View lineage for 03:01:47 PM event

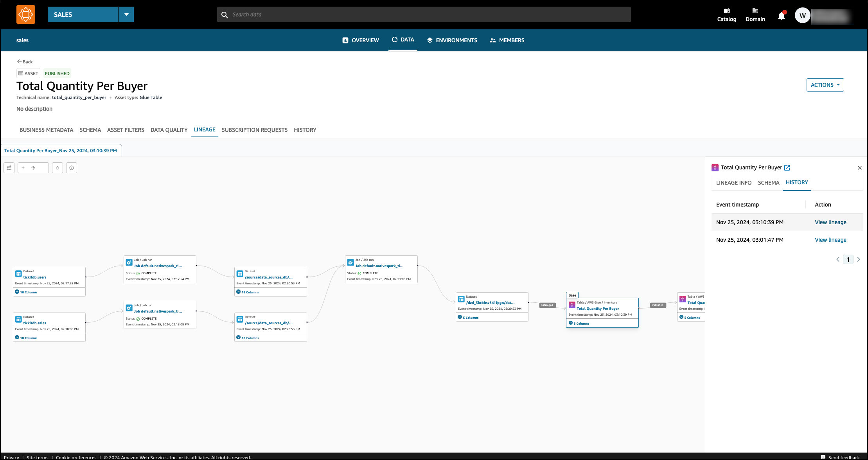pyautogui.click(x=830, y=240)
